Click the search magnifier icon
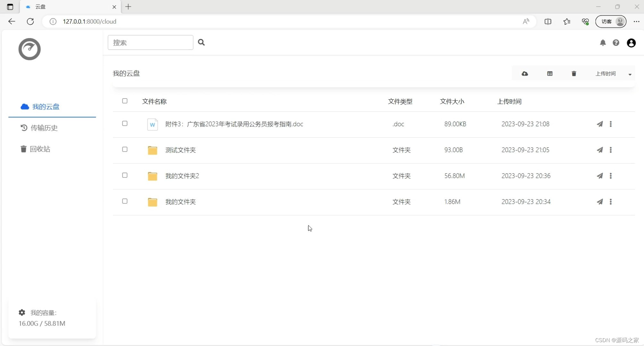The height and width of the screenshot is (346, 644). click(201, 42)
